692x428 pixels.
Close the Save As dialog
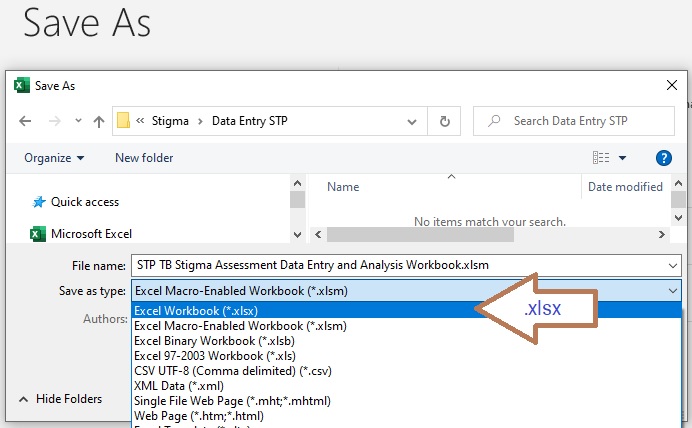click(672, 85)
